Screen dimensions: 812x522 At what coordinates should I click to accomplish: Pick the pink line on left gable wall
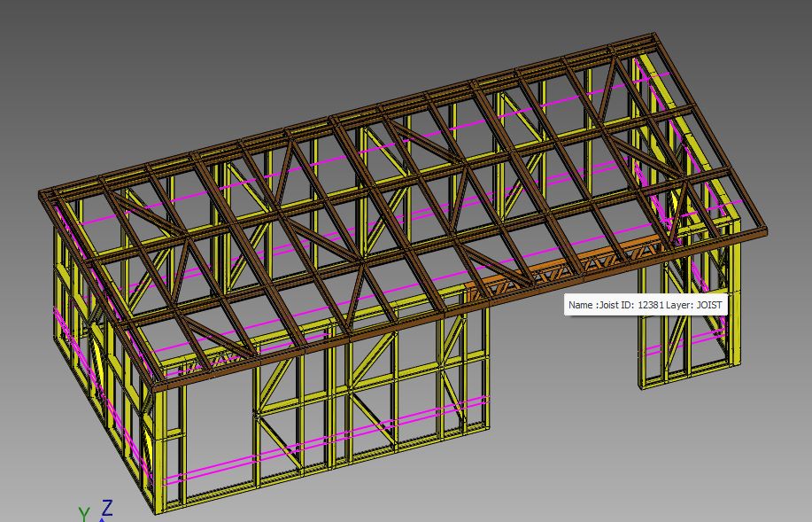[89, 337]
